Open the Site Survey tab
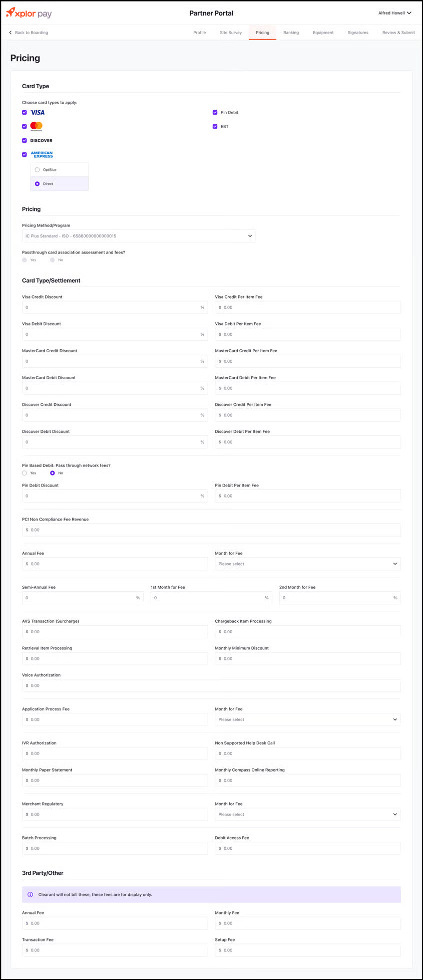 click(231, 33)
